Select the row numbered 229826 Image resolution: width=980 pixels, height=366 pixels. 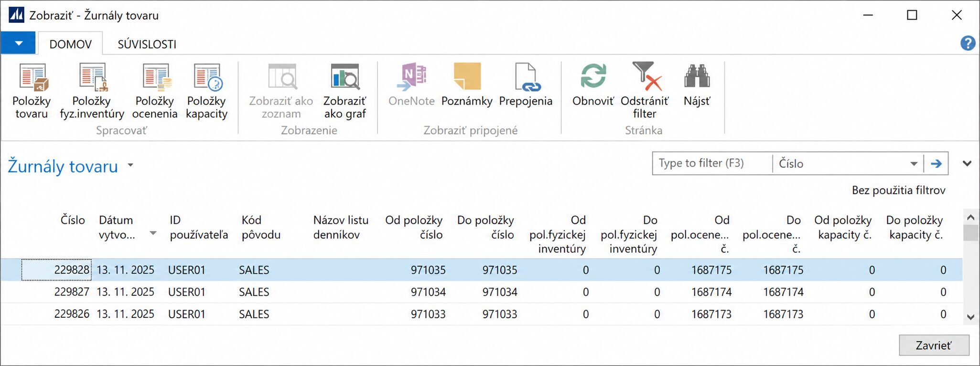pyautogui.click(x=481, y=314)
